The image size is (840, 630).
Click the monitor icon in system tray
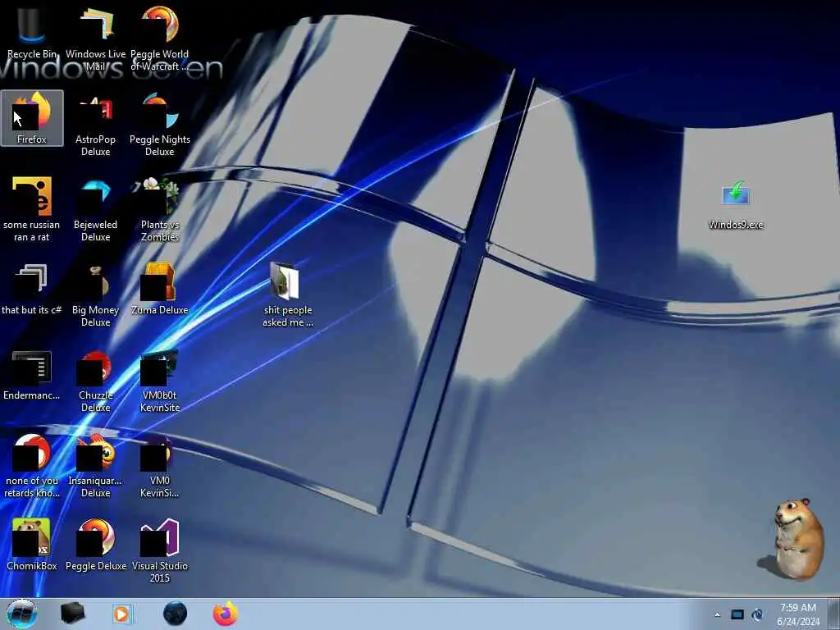[737, 614]
